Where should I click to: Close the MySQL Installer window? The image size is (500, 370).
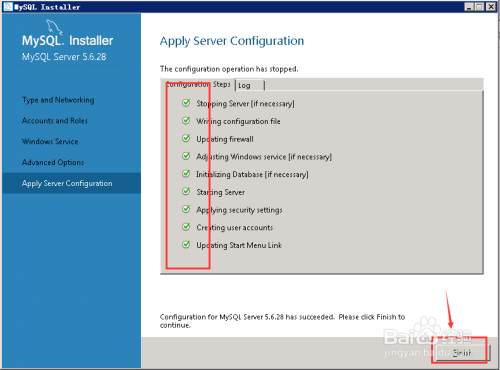(491, 7)
